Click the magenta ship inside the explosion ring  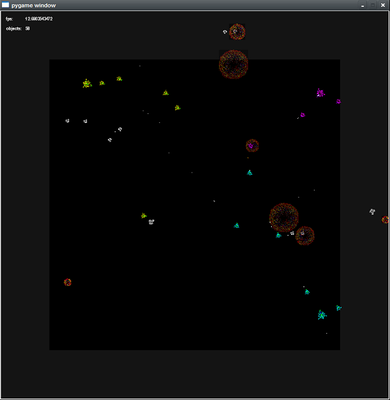pos(251,145)
